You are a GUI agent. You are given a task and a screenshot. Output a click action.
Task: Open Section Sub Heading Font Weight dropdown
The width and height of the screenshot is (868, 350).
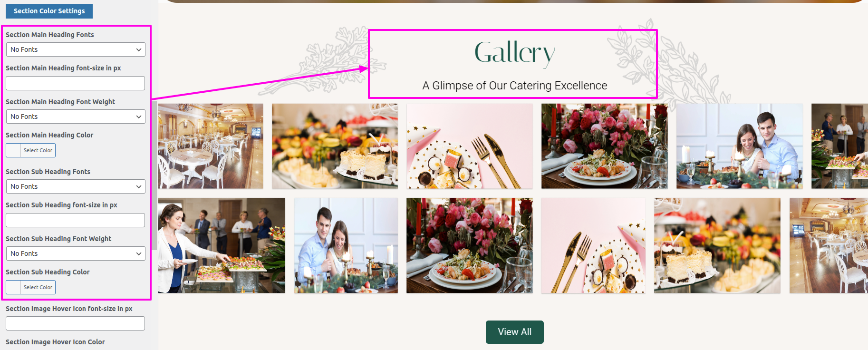tap(76, 253)
